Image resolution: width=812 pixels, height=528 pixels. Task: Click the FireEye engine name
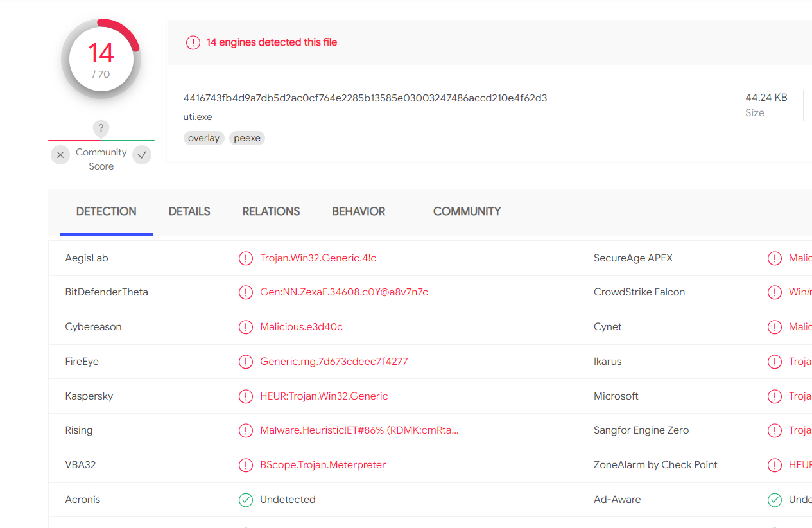pyautogui.click(x=82, y=362)
